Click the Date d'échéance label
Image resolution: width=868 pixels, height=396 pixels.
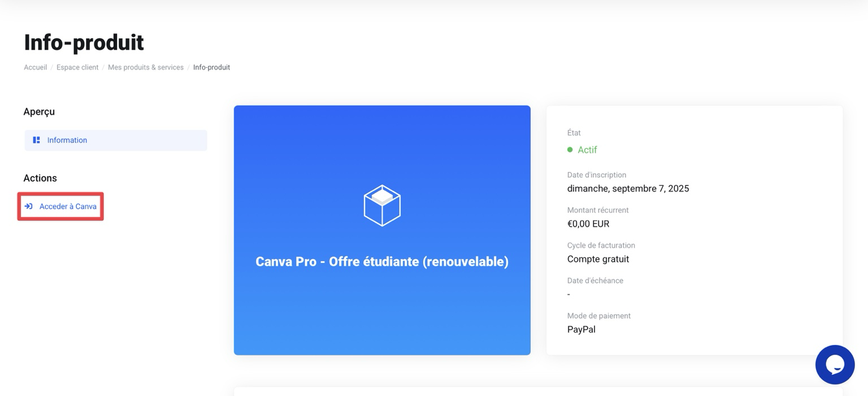[595, 281]
